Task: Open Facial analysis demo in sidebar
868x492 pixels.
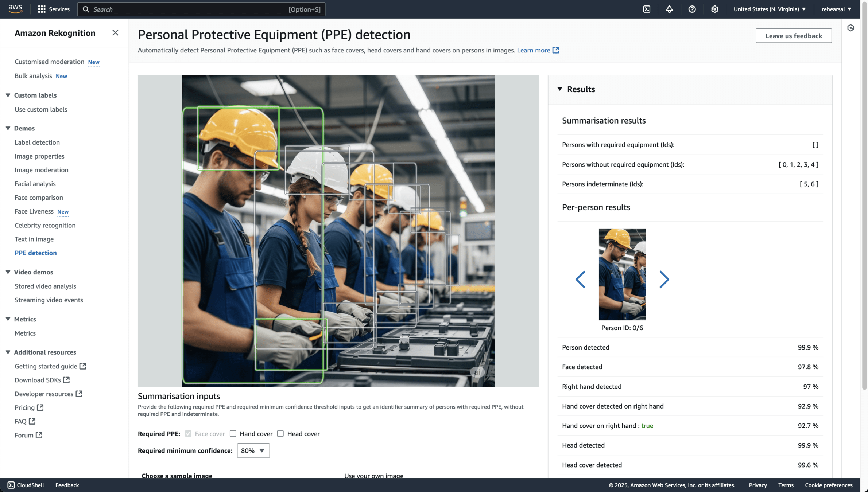Action: (35, 184)
